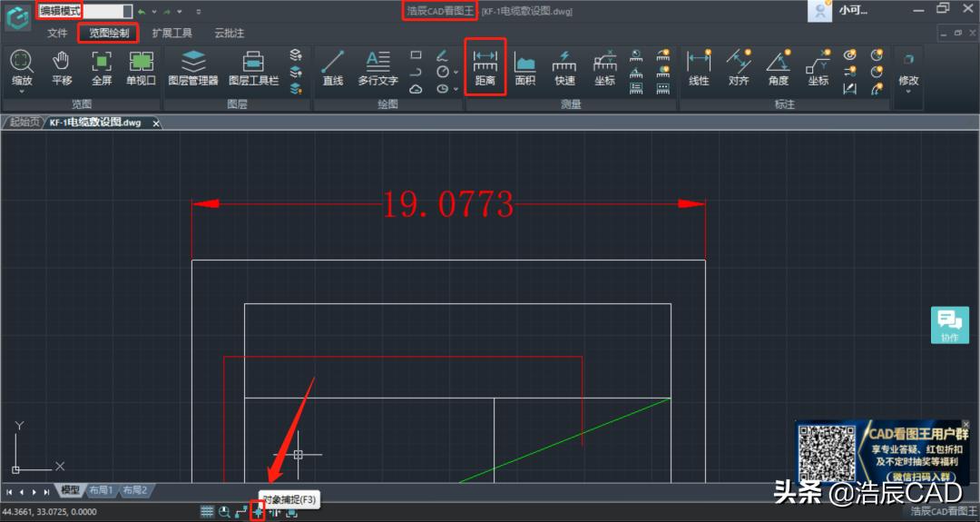Screen dimensions: 980x522
Task: Select the 布局1 layout tab
Action: [101, 490]
